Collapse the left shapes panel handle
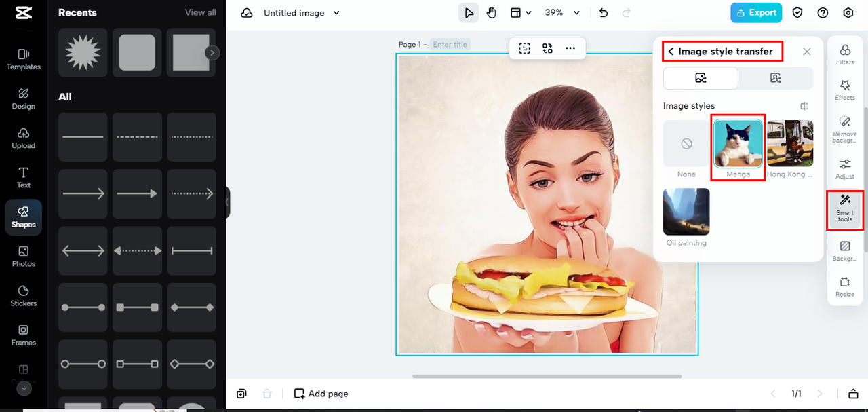The height and width of the screenshot is (412, 868). coord(228,202)
